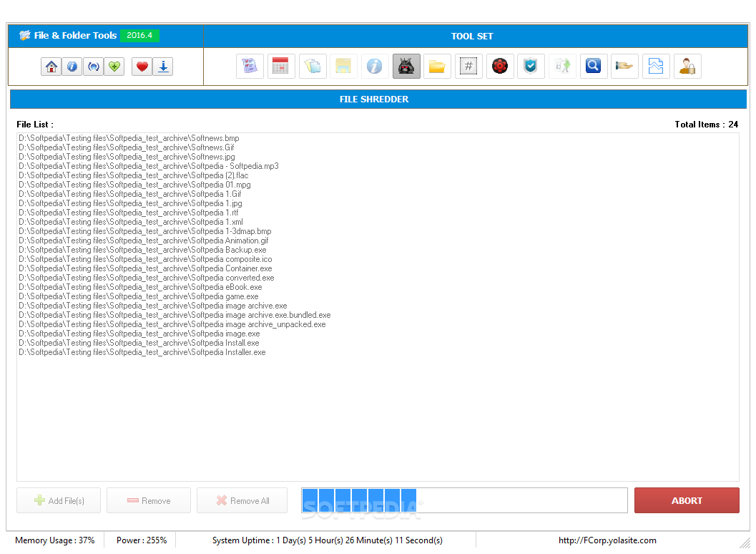
Task: Open the large file info tool icon
Action: pyautogui.click(x=375, y=66)
